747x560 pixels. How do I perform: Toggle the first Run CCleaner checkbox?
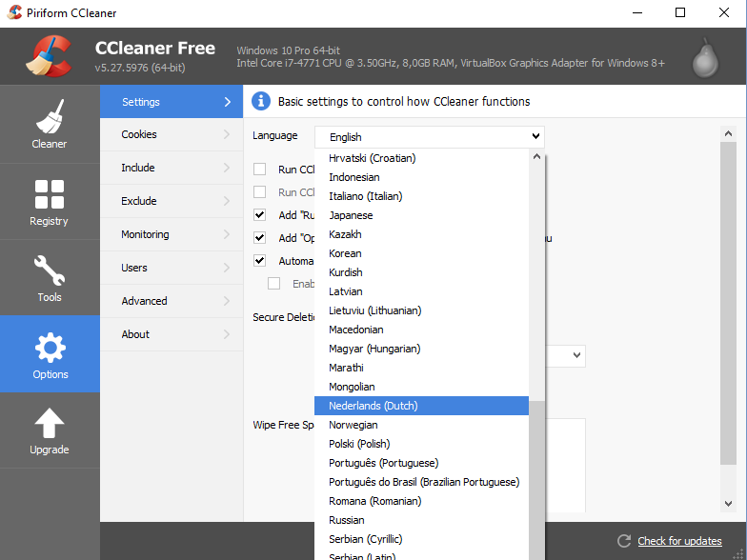260,170
